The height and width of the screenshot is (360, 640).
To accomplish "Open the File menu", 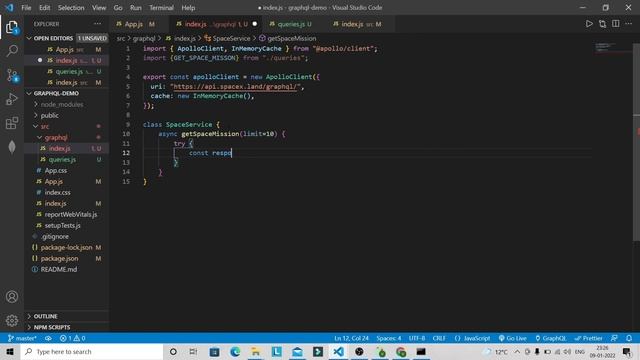I will (26, 7).
